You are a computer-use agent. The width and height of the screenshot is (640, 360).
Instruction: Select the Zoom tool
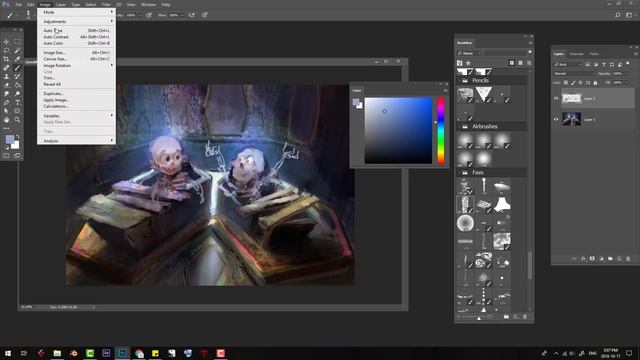17,120
